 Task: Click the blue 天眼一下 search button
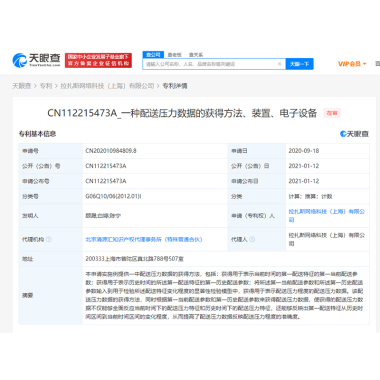[299, 64]
